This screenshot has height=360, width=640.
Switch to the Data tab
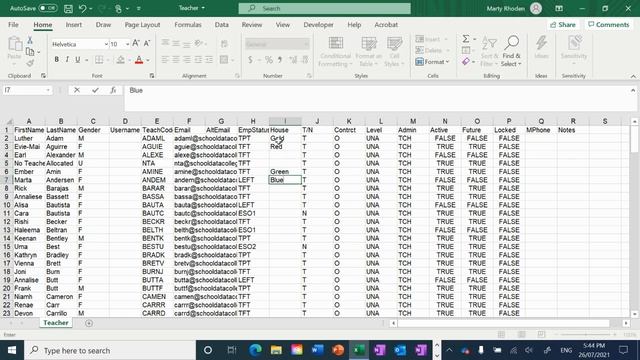click(x=222, y=24)
